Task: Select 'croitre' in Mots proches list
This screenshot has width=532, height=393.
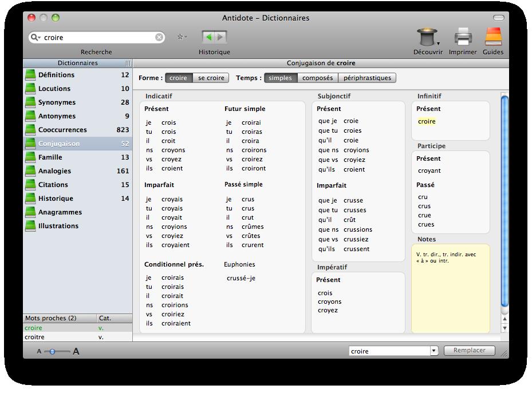Action: (x=78, y=337)
